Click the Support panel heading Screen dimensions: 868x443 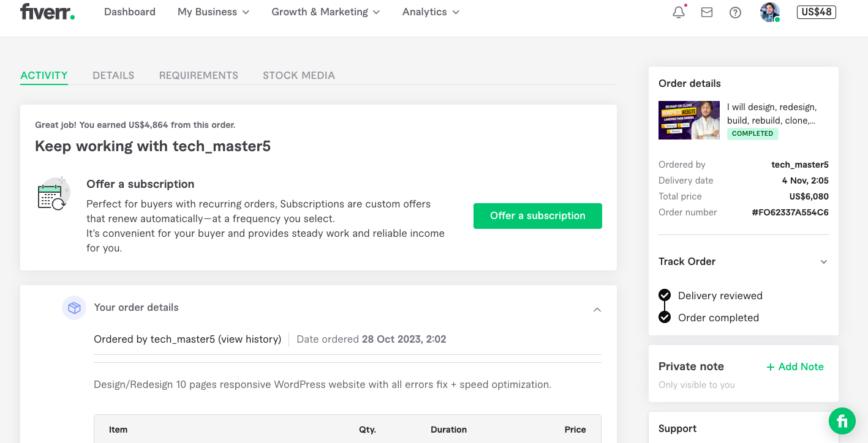tap(677, 428)
